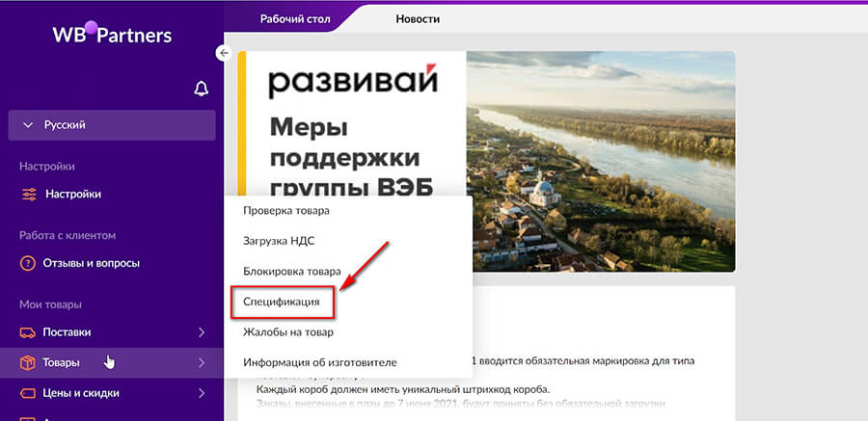This screenshot has height=421, width=868.
Task: Click the notification bell icon
Action: 201,89
